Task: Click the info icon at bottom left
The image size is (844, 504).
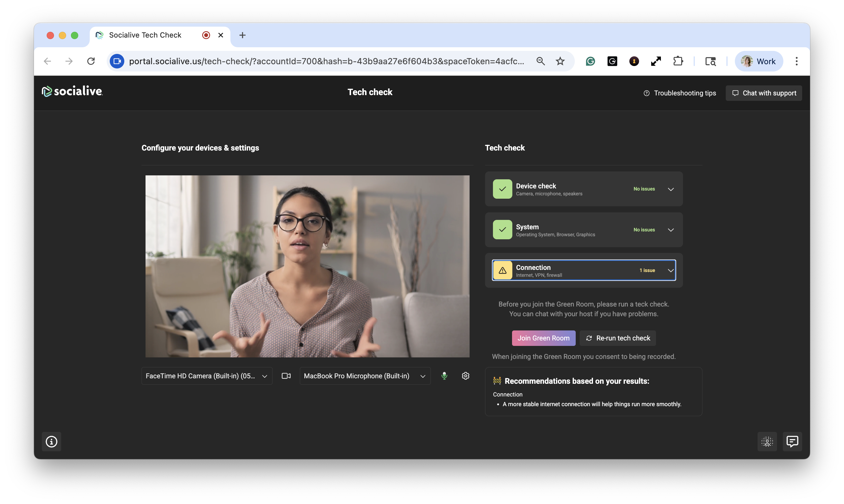Action: tap(51, 442)
